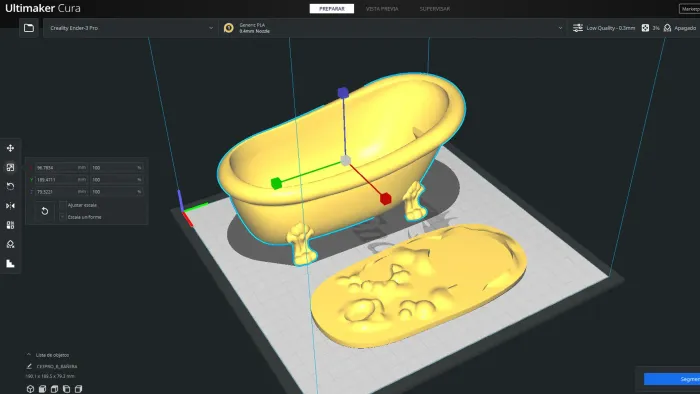The height and width of the screenshot is (394, 700).
Task: Collapse the Lista de objetos panel
Action: pyautogui.click(x=29, y=355)
